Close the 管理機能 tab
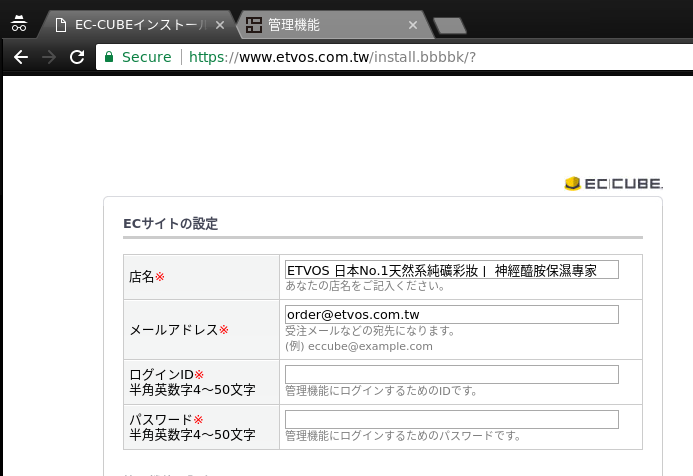Screen dimensions: 693x476 click(x=413, y=25)
